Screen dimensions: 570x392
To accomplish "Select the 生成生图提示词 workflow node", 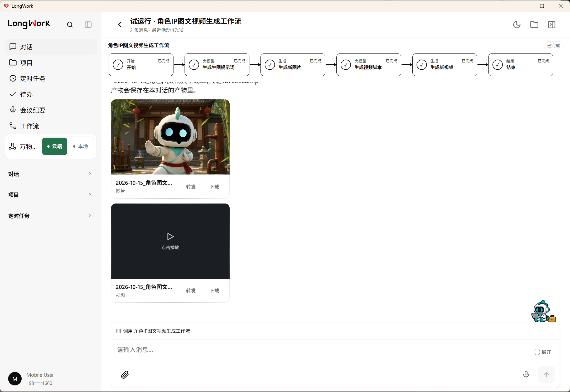I will click(x=217, y=65).
